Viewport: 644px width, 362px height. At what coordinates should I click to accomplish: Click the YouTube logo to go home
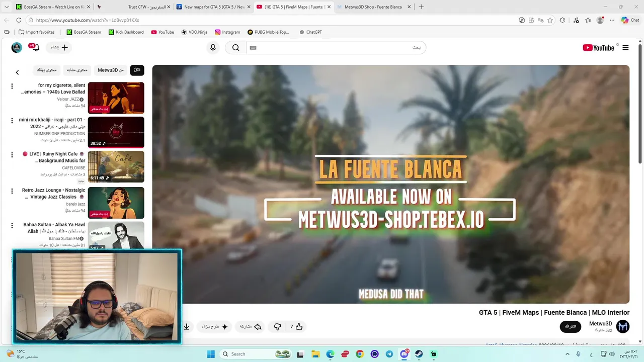(x=598, y=48)
